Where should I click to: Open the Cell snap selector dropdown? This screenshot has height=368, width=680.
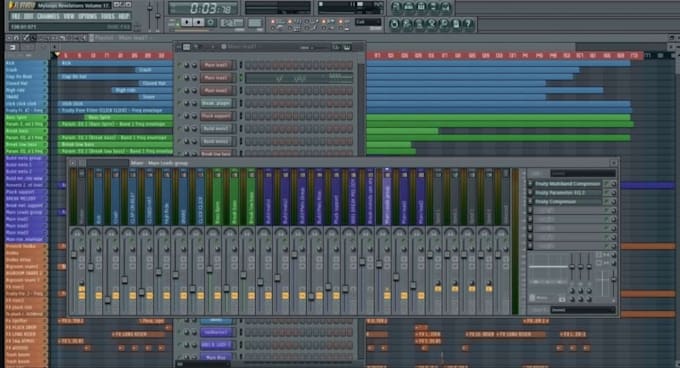pyautogui.click(x=368, y=22)
